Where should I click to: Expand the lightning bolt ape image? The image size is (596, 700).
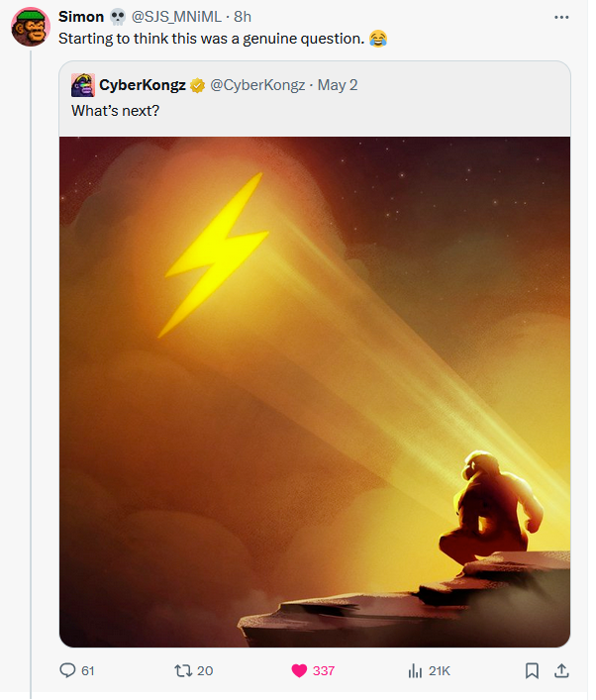[315, 391]
